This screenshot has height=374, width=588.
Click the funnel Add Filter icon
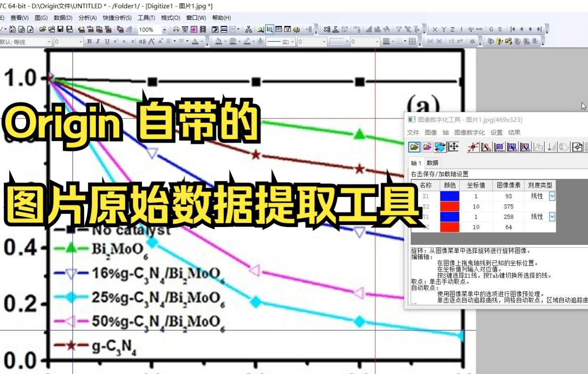[x=399, y=29]
